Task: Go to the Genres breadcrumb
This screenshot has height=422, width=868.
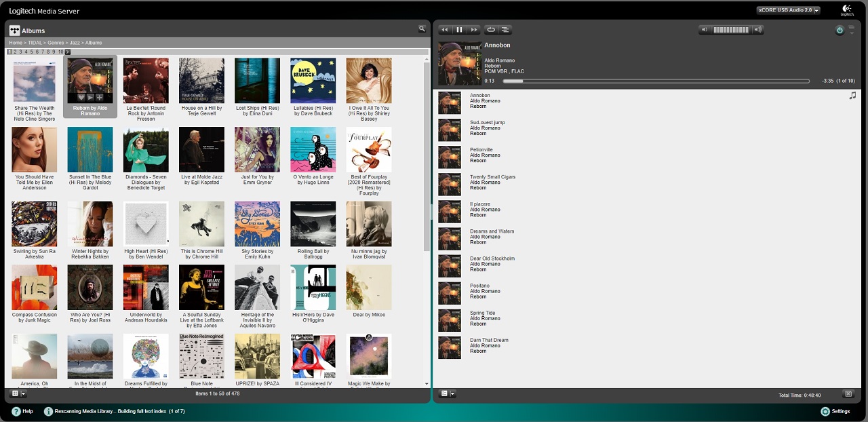Action: 56,43
